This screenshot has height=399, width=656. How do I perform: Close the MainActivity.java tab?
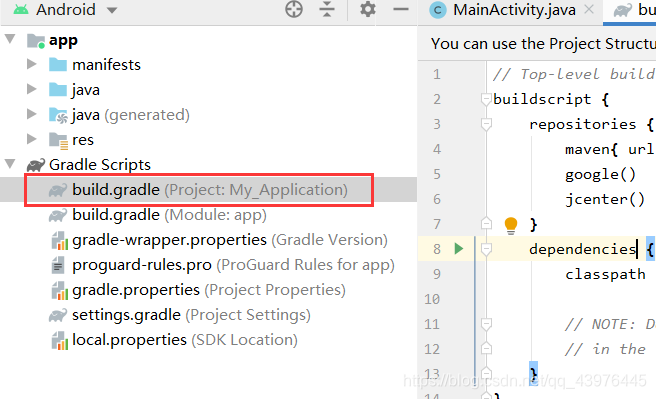pos(589,9)
